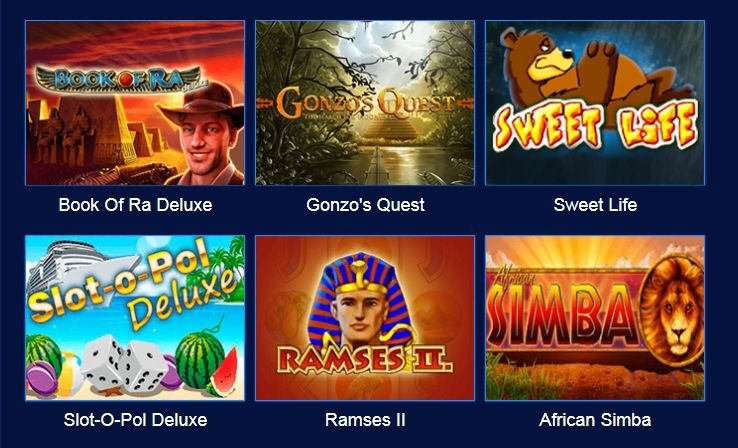The width and height of the screenshot is (738, 448).
Task: Click the Ramses II text label
Action: 365,420
